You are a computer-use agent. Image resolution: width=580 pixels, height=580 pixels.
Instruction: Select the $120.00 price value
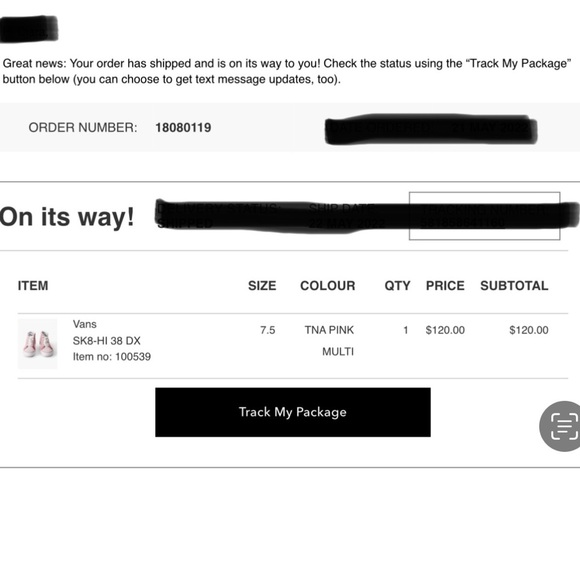pos(445,330)
